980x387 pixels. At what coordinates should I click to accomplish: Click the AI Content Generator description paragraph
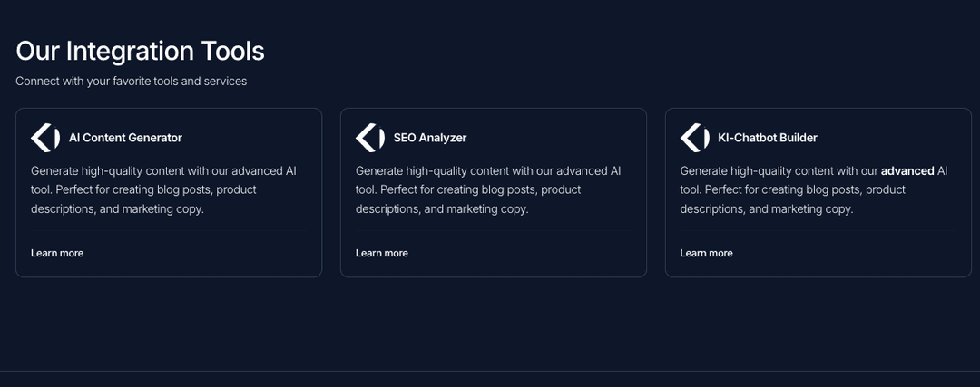(163, 189)
